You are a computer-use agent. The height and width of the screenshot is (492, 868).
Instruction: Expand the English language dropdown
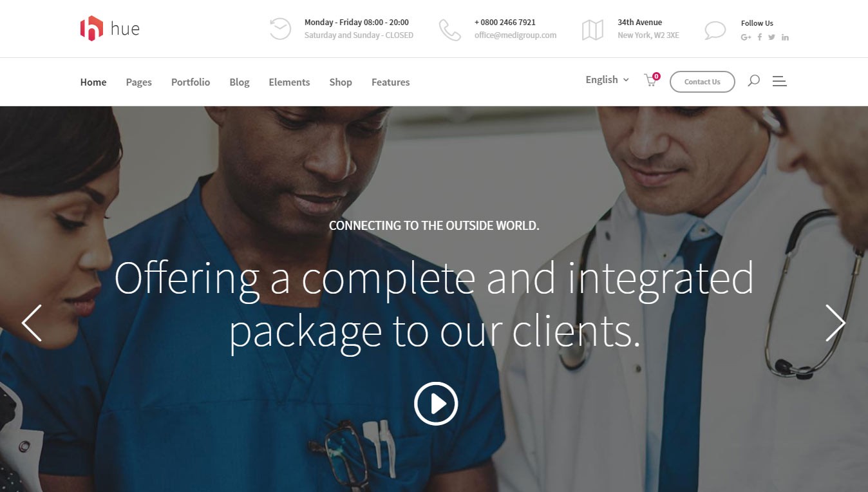(x=607, y=80)
